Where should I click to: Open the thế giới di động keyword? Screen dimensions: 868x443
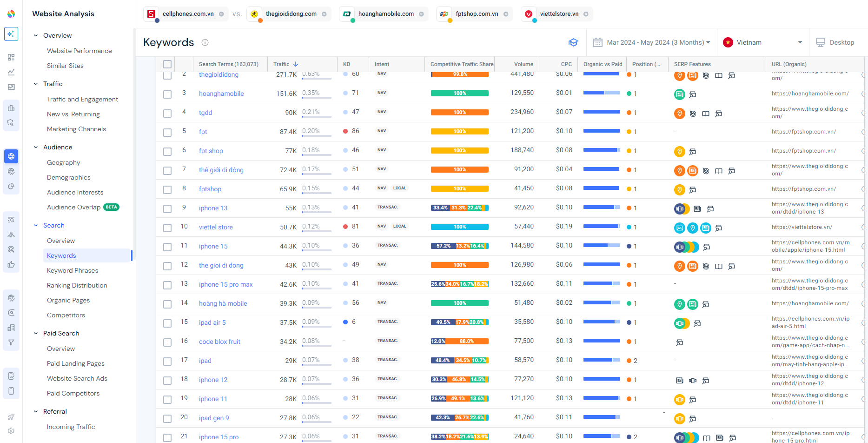tap(221, 170)
